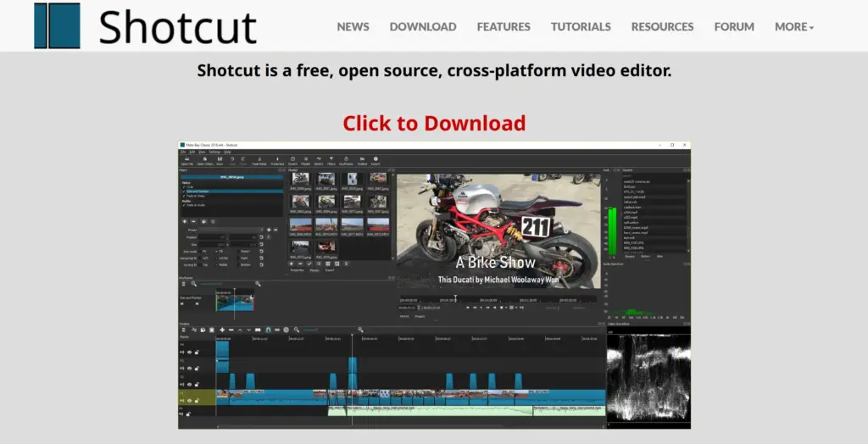
Task: Open the TUTORIALS page
Action: 581,26
